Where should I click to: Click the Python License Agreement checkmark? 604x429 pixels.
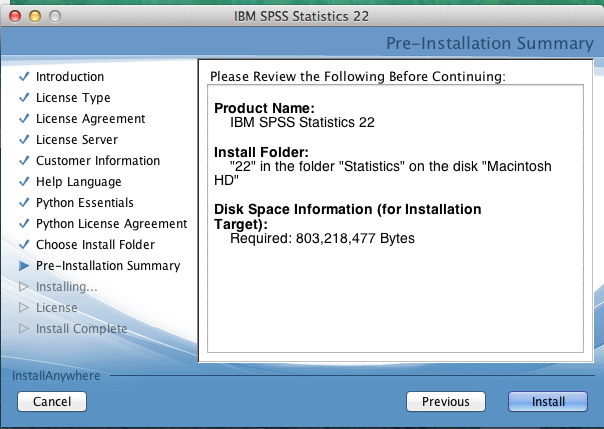(x=24, y=223)
